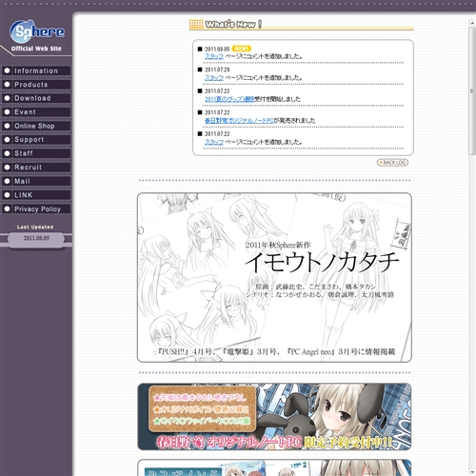Open the partially visible banner at the bottom
Screen dimensions: 476x476
pyautogui.click(x=274, y=467)
